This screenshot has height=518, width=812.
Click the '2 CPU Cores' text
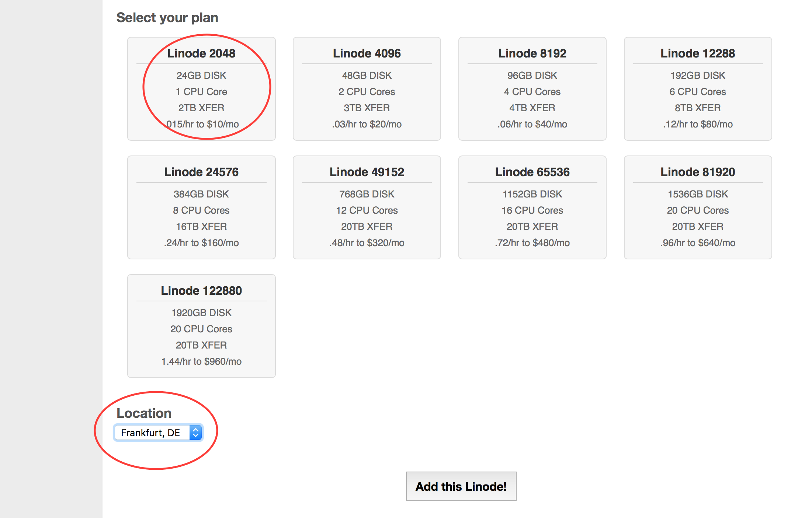click(367, 92)
